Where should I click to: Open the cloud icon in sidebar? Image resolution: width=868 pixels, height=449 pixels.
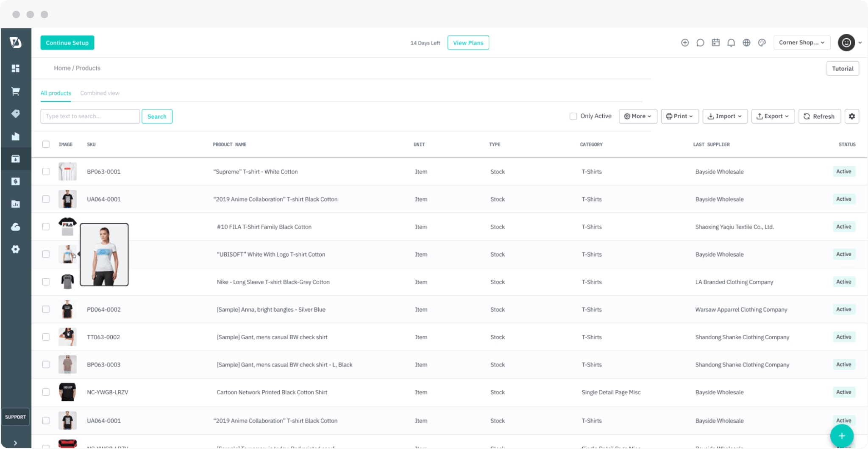point(16,227)
